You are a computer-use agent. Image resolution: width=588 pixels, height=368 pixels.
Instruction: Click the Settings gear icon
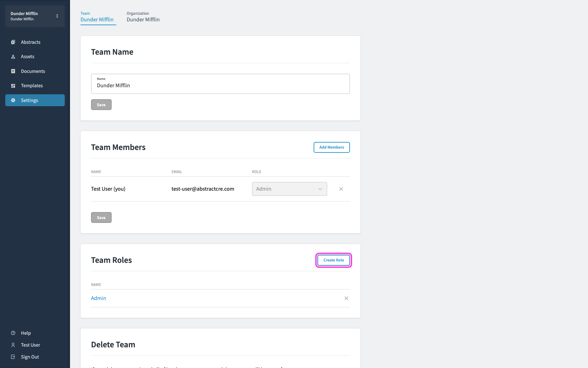(13, 100)
